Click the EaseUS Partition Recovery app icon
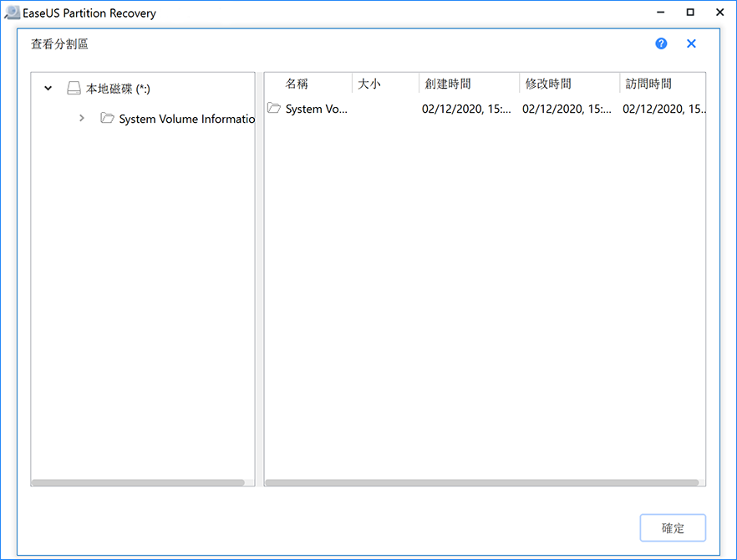737x560 pixels. pos(12,13)
